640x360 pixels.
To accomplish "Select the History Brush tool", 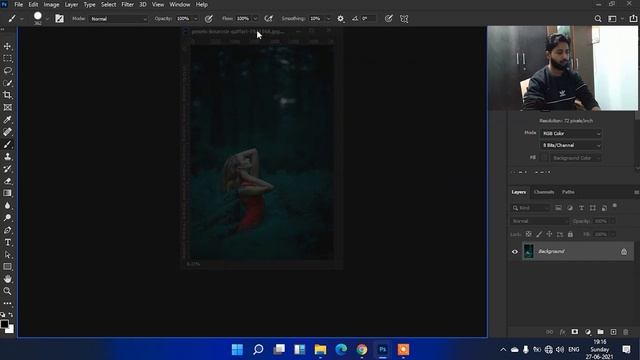I will tap(7, 169).
